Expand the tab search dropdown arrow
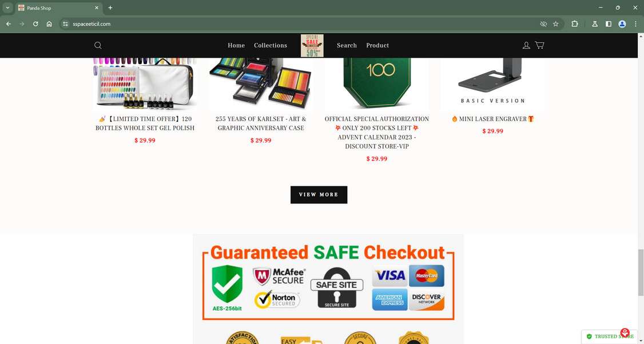The width and height of the screenshot is (644, 344). 7,8
